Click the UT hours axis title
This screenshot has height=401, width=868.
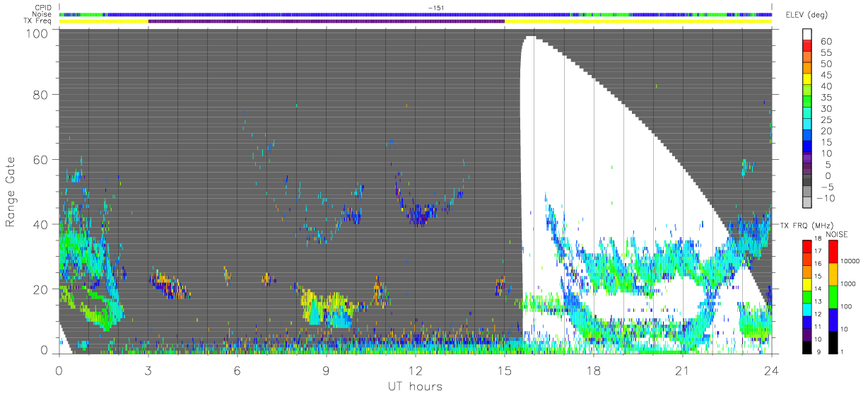coord(414,386)
